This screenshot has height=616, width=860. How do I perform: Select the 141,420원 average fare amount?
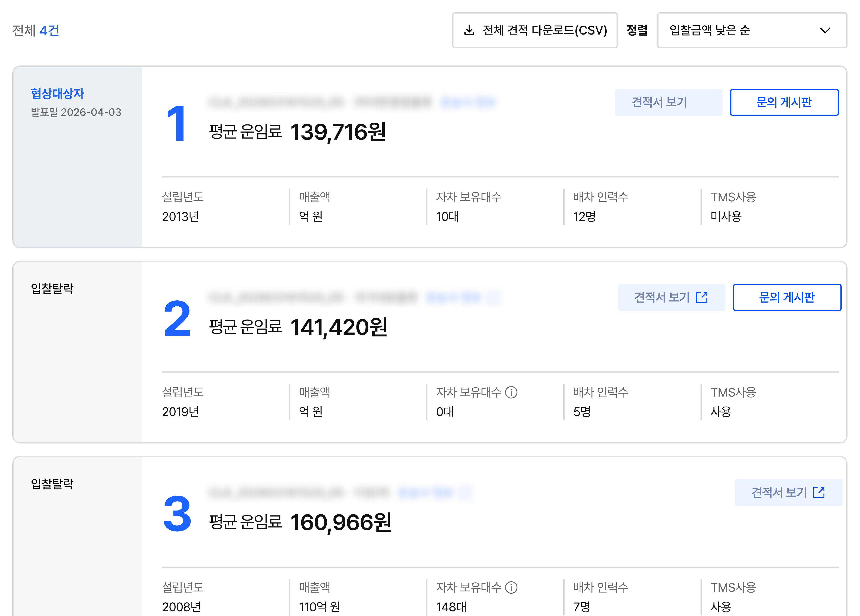pos(339,327)
